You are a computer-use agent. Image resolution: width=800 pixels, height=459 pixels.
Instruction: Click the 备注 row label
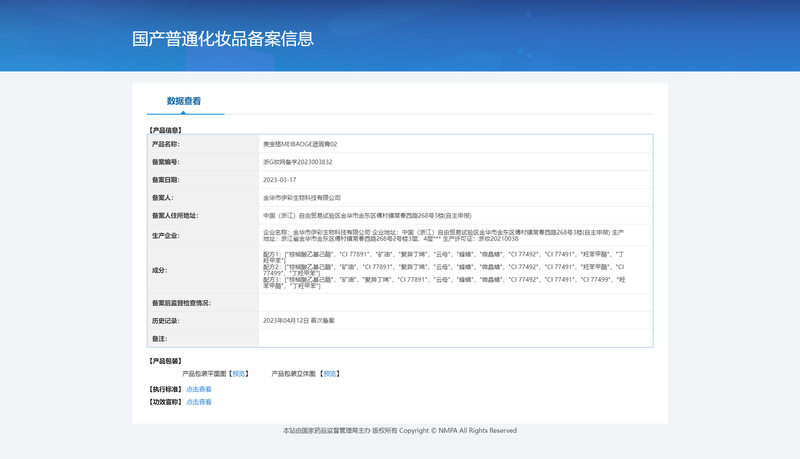pyautogui.click(x=159, y=339)
